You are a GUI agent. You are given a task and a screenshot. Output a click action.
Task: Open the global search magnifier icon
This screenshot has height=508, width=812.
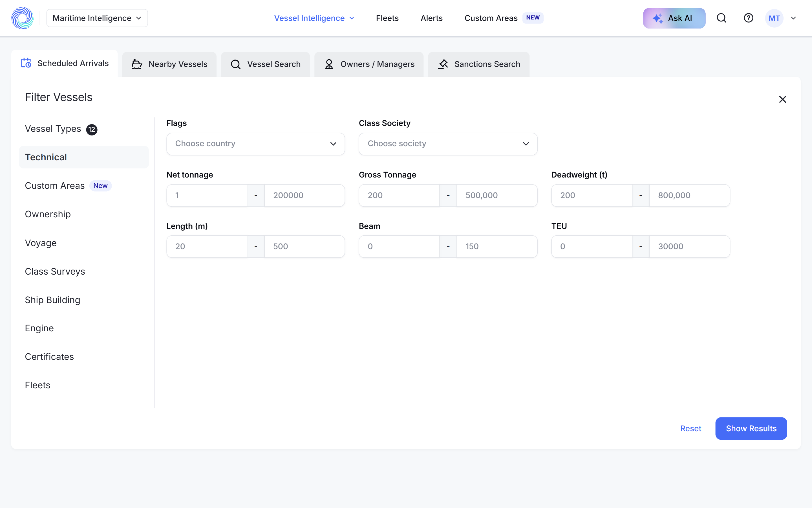tap(721, 18)
